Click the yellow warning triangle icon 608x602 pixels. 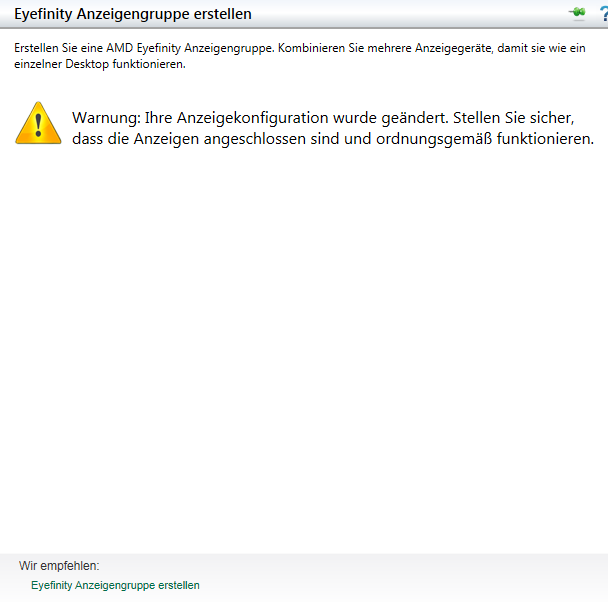click(x=38, y=123)
